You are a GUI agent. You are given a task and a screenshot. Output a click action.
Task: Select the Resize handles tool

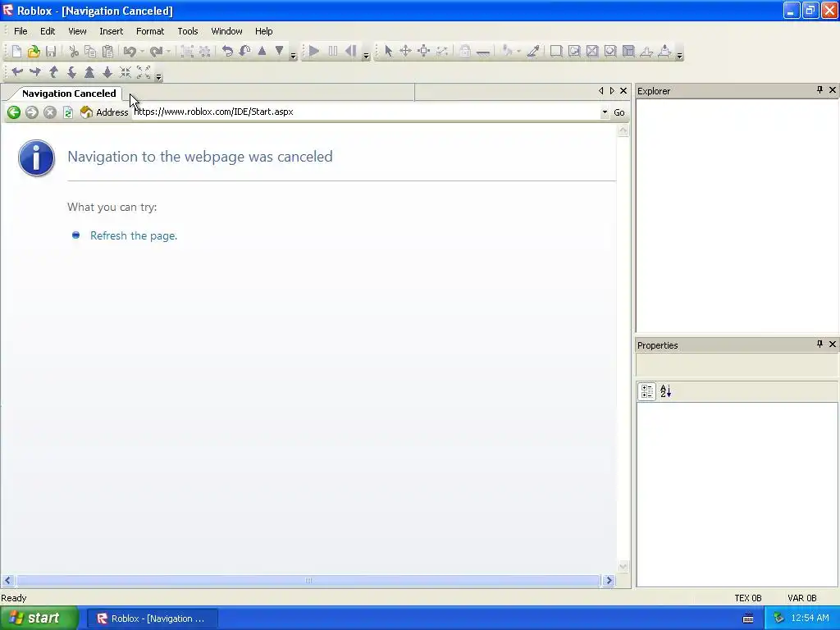point(424,52)
